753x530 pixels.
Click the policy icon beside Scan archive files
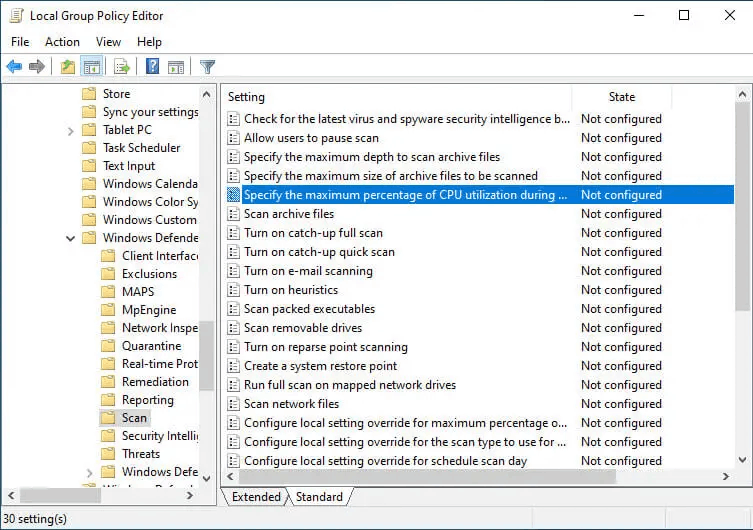(233, 214)
